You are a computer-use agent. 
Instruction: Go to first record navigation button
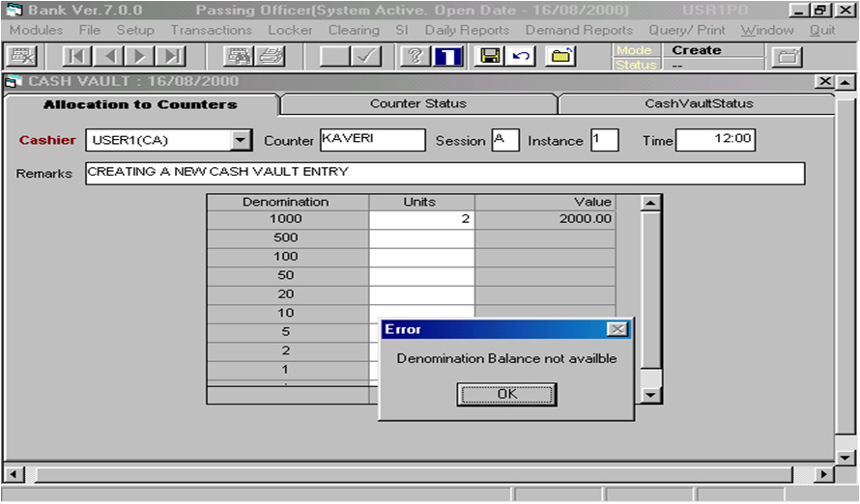78,57
